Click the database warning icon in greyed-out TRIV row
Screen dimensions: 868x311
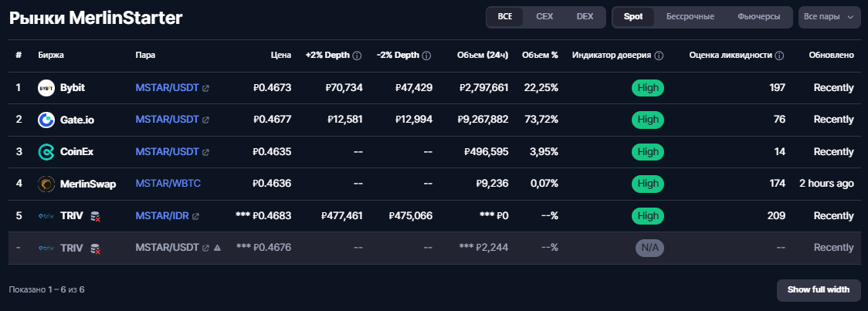[95, 248]
